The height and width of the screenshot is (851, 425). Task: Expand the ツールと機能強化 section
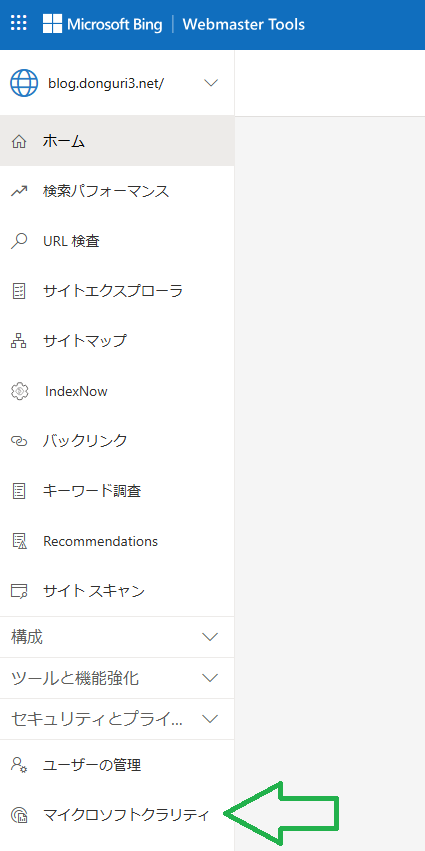point(117,678)
